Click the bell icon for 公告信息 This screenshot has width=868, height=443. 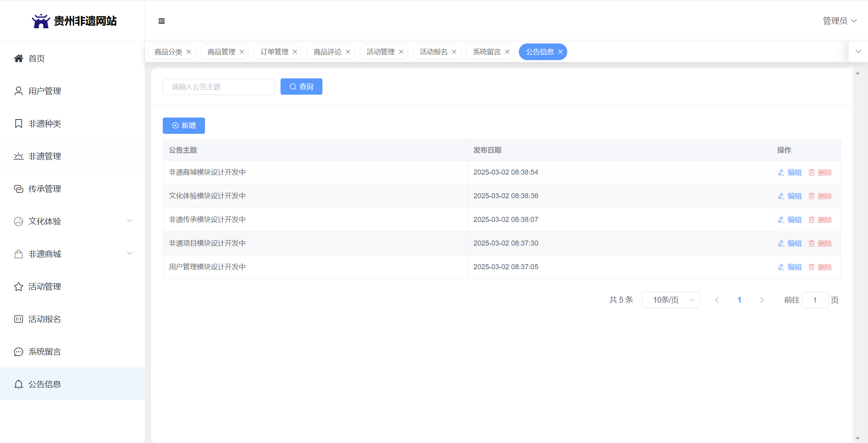(x=18, y=384)
